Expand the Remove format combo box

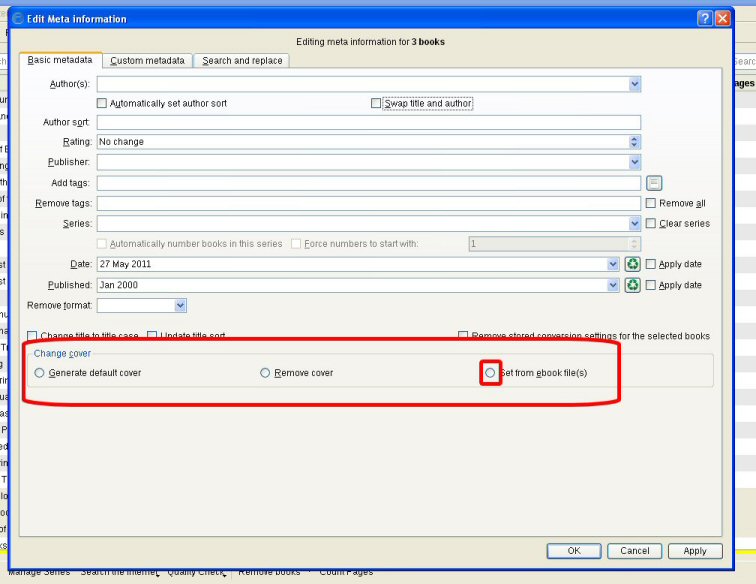(x=180, y=305)
